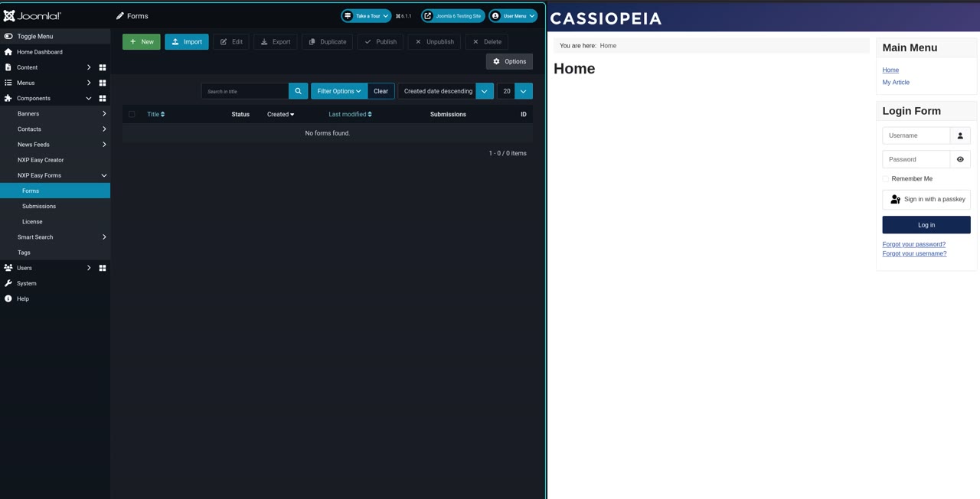Check the select-all forms checkbox
This screenshot has height=499, width=980.
coord(132,114)
